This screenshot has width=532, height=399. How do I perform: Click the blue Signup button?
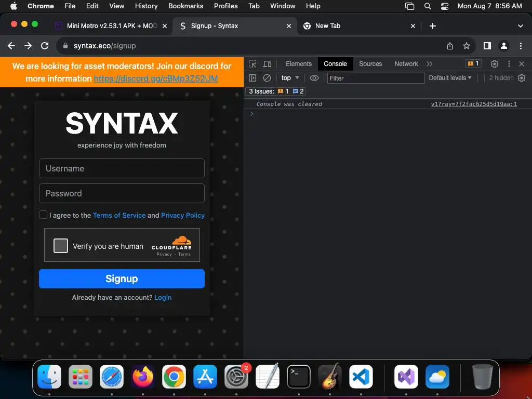pyautogui.click(x=122, y=278)
